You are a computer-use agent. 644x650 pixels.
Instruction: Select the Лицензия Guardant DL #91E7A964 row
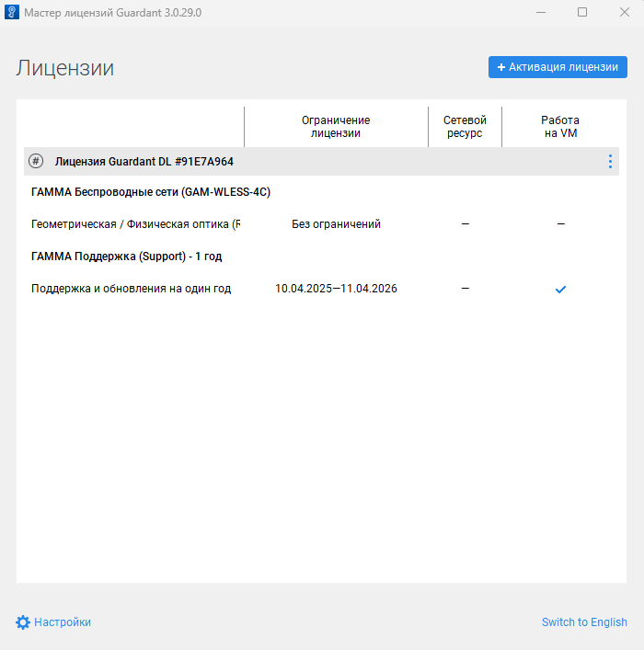(x=144, y=162)
